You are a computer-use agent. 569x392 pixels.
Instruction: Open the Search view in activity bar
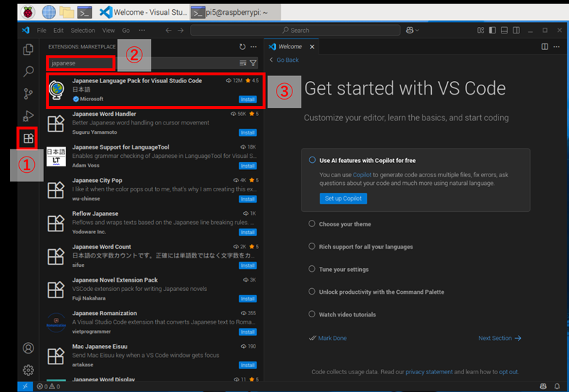tap(28, 71)
